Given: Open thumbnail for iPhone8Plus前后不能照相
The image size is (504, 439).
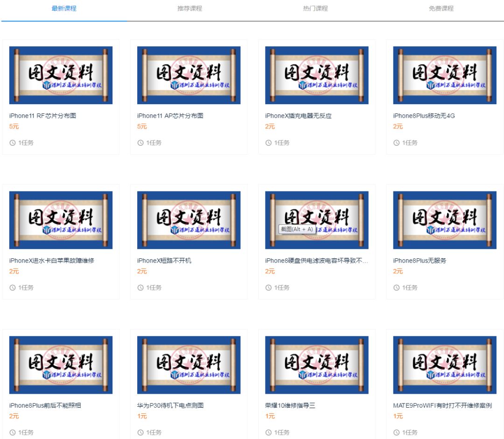Looking at the screenshot, I should tap(61, 365).
